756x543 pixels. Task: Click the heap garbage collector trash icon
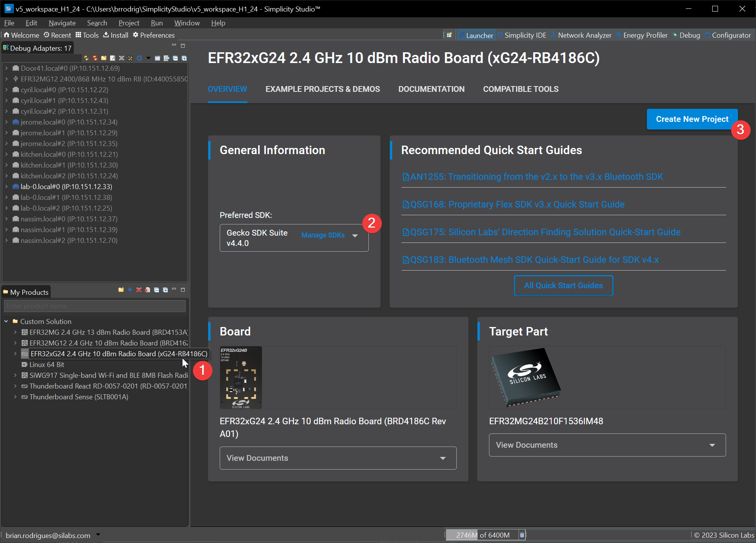click(522, 535)
